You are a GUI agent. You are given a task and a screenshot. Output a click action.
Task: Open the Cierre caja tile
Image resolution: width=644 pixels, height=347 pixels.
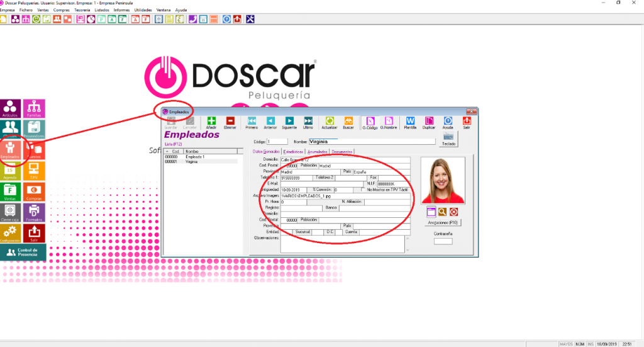click(x=10, y=213)
